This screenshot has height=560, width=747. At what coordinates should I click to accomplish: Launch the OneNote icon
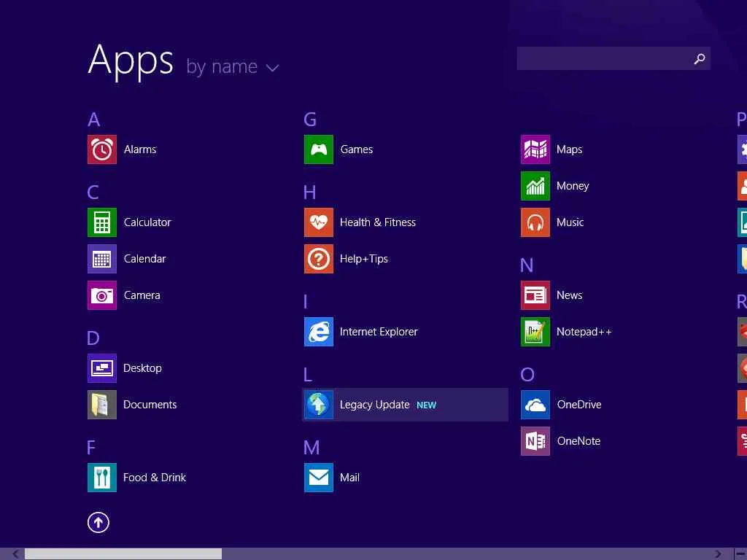click(535, 441)
